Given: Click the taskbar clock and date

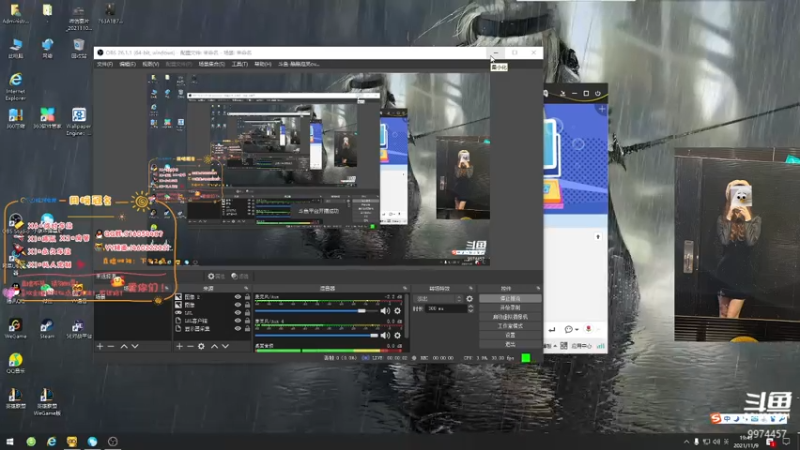Looking at the screenshot, I should pos(748,442).
